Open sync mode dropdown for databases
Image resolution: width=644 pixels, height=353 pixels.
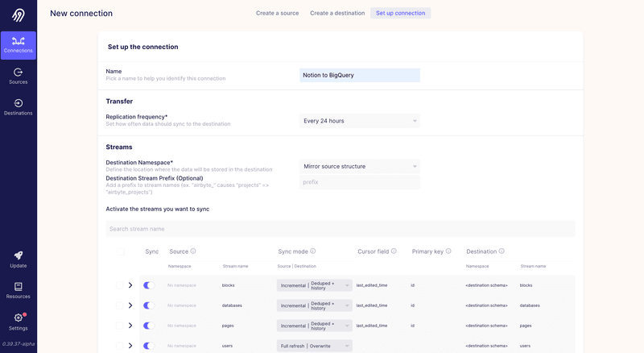(x=314, y=305)
